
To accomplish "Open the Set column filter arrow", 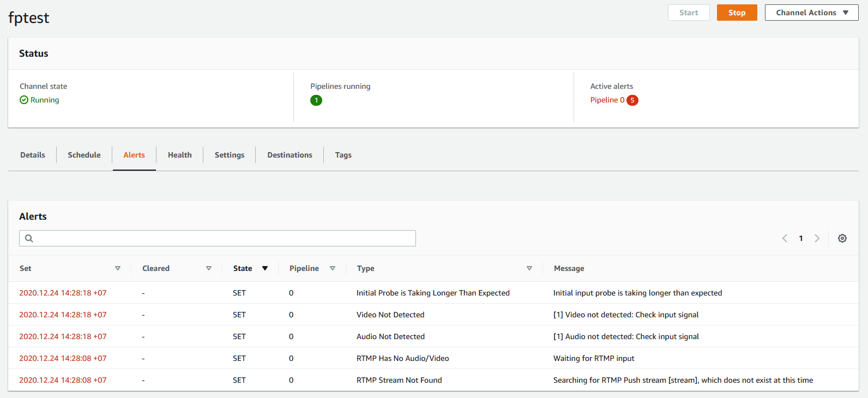I will [x=118, y=268].
